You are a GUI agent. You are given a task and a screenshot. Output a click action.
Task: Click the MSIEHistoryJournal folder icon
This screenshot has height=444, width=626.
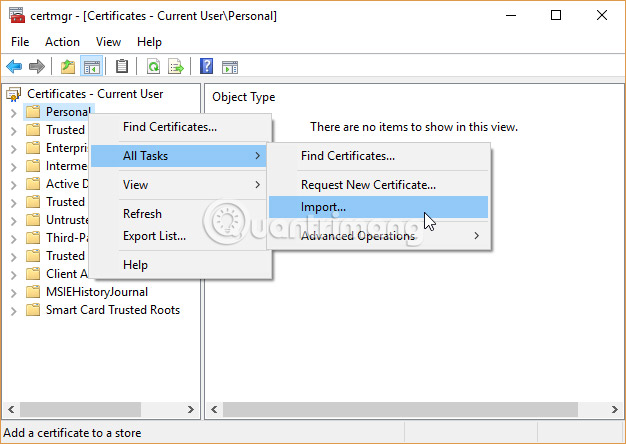click(x=33, y=292)
